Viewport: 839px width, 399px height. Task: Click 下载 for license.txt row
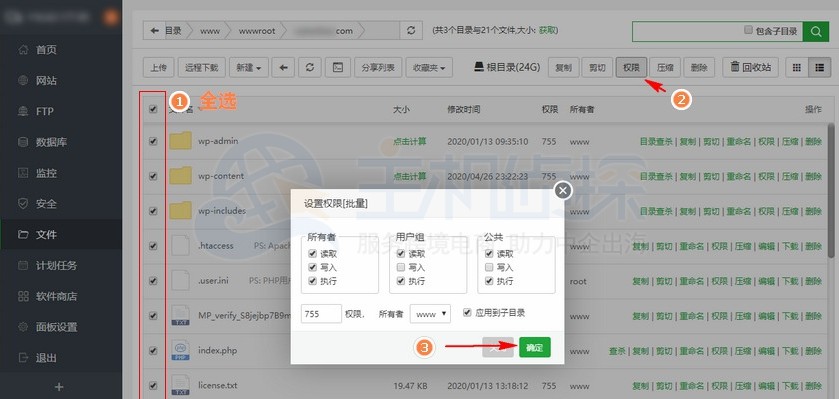click(x=790, y=386)
